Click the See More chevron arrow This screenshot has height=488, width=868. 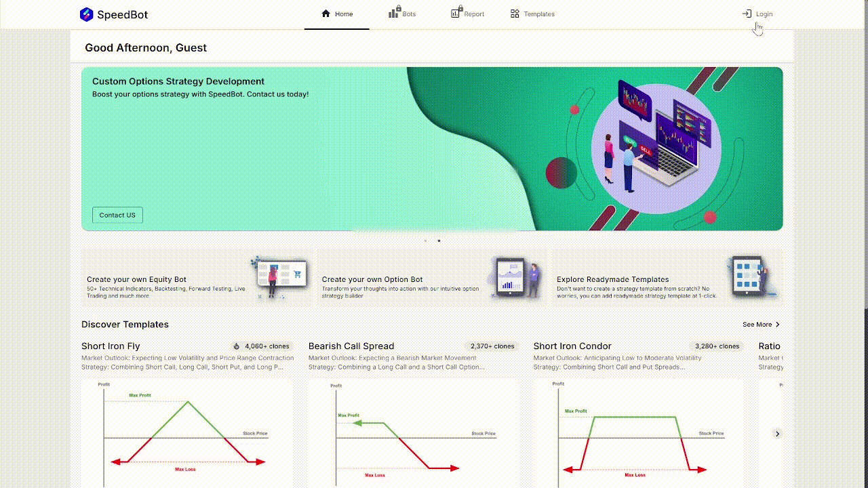(778, 325)
